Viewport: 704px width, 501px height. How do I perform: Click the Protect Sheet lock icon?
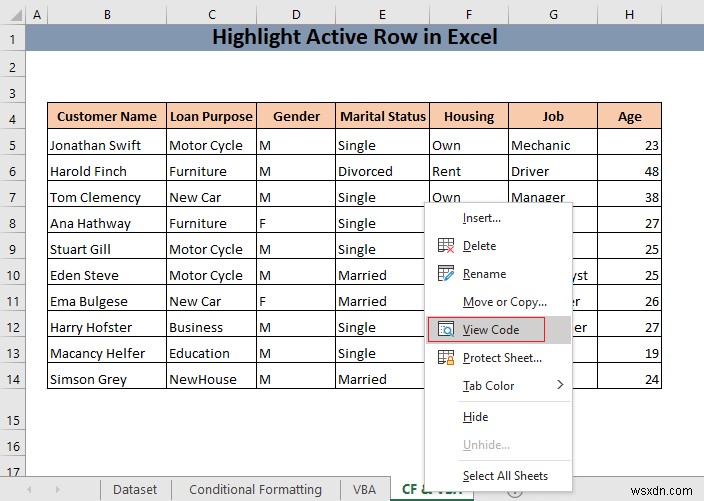tap(446, 357)
